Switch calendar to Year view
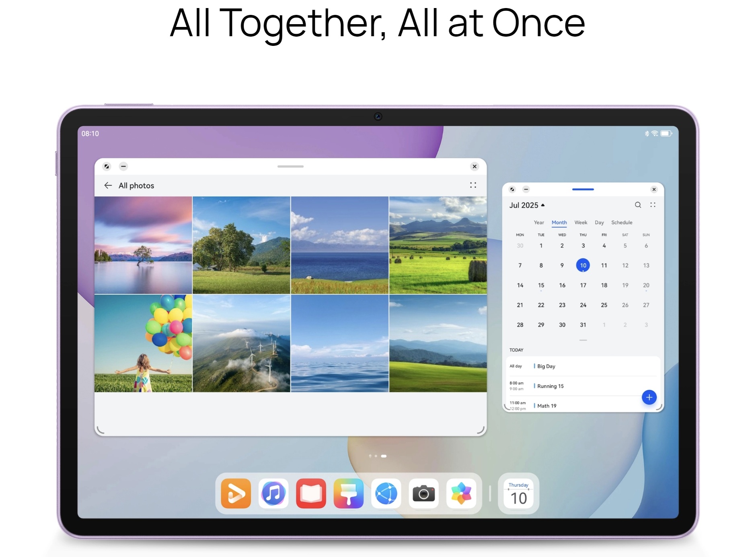756x557 pixels. [x=539, y=223]
